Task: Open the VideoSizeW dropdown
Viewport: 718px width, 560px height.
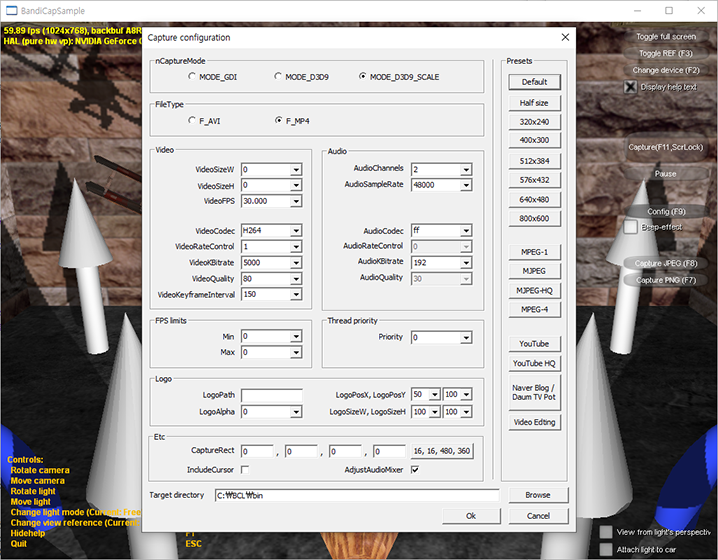Action: (x=296, y=169)
